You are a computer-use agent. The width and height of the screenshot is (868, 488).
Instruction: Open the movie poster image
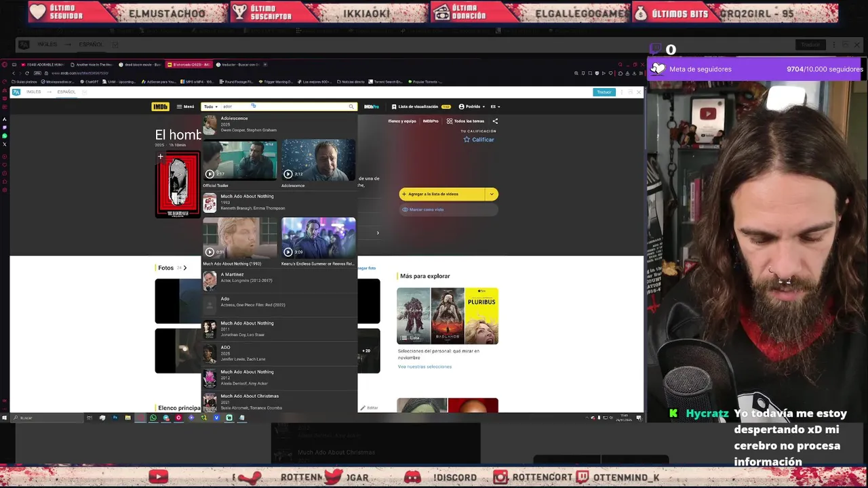[x=178, y=184]
